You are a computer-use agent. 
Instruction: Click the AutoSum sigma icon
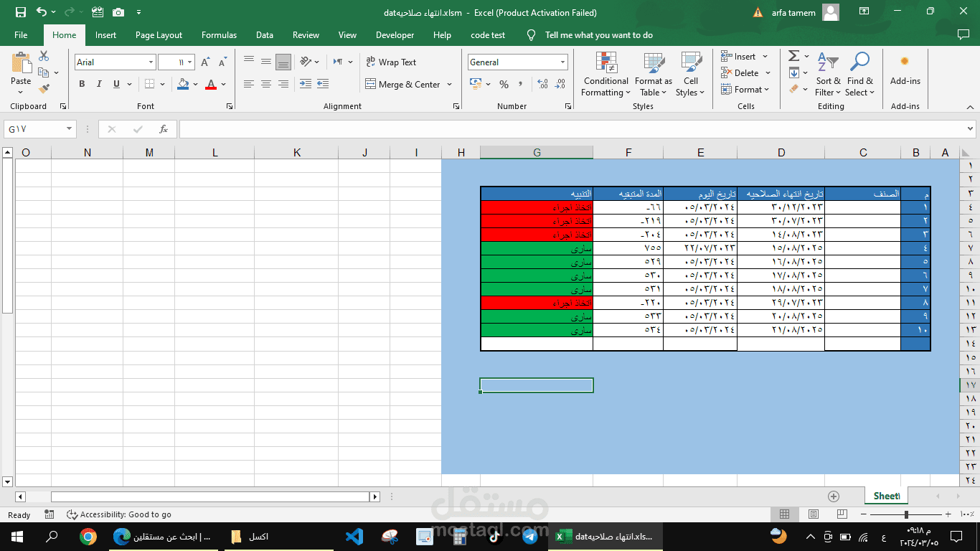[793, 56]
